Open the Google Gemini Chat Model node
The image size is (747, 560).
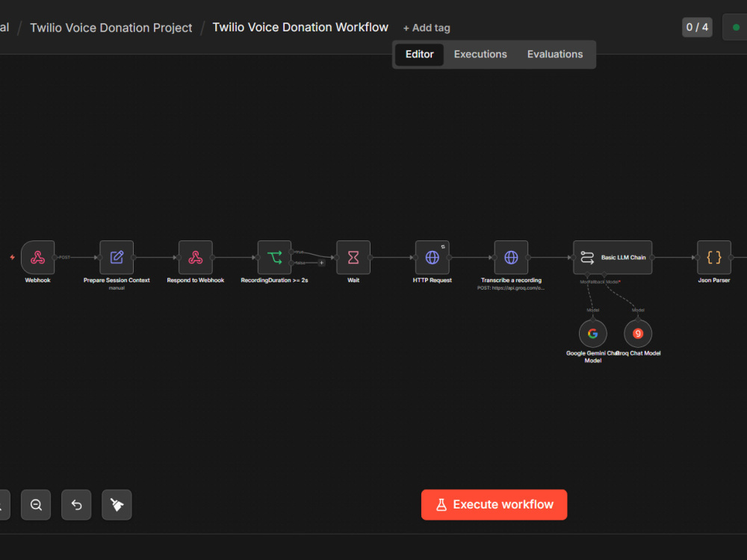pyautogui.click(x=592, y=334)
